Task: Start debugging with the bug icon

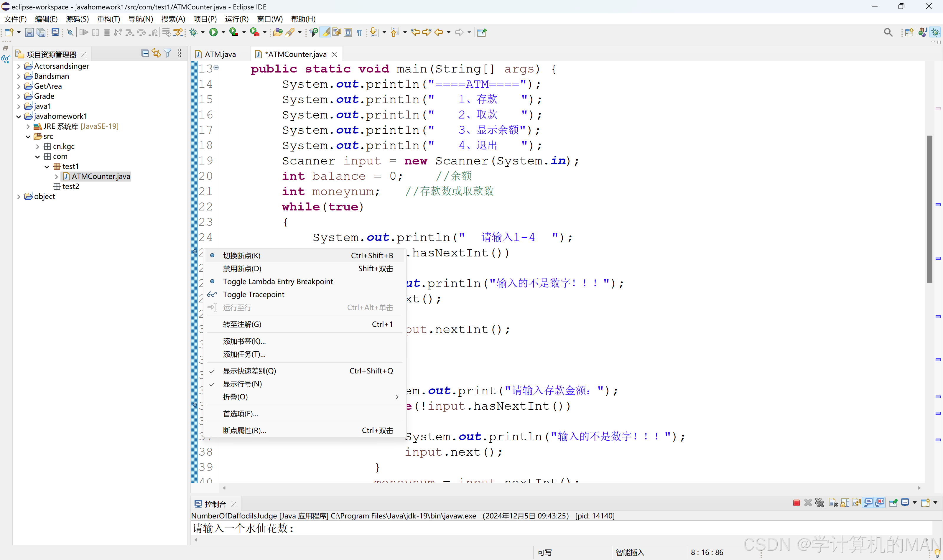Action: [193, 32]
